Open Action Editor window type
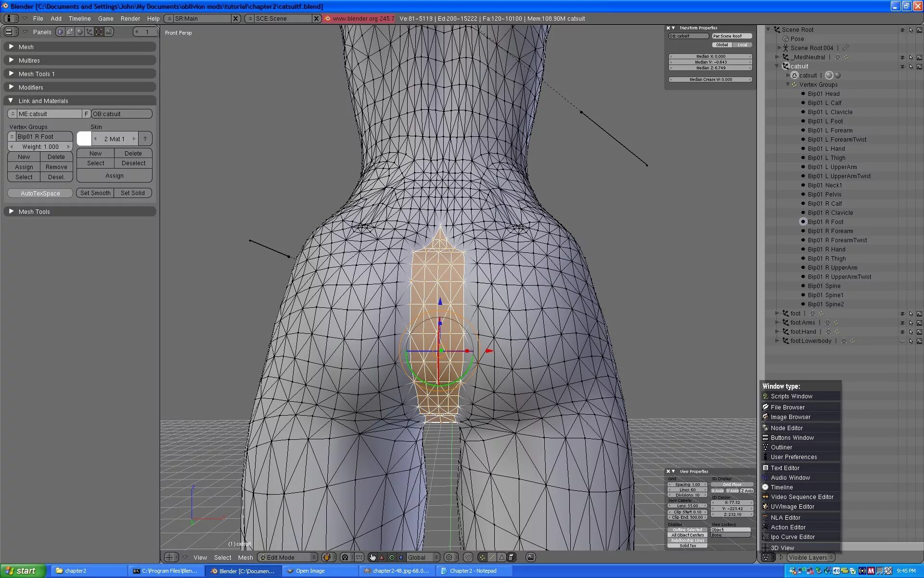924x578 pixels. coord(789,527)
